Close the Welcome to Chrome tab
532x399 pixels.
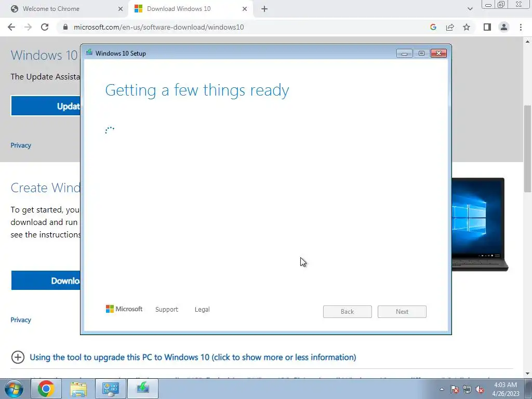(x=121, y=9)
